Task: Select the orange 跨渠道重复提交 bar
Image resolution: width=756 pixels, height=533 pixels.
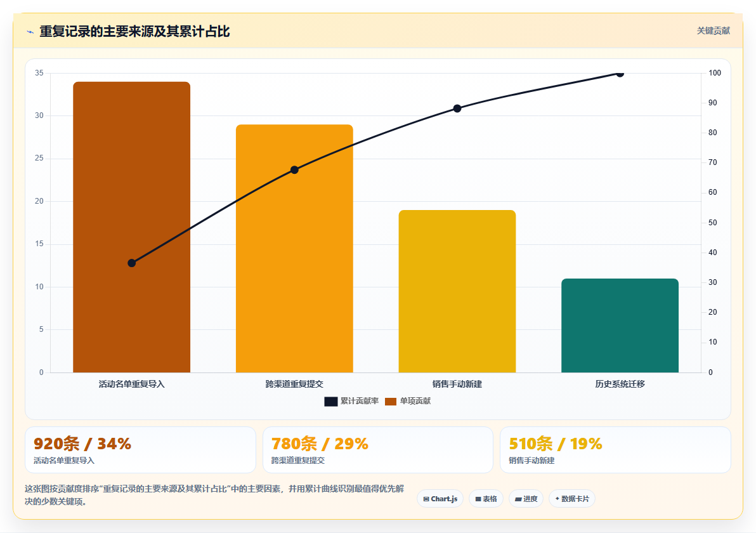Action: [x=294, y=248]
